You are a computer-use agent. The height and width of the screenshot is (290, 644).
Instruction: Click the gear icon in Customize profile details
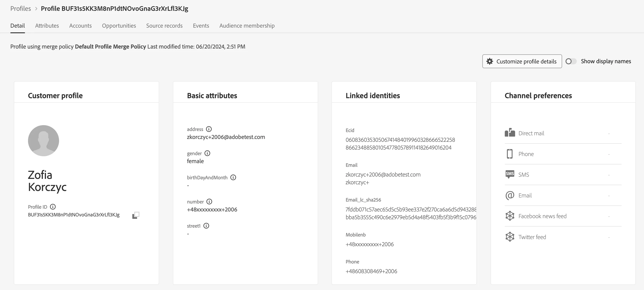489,61
